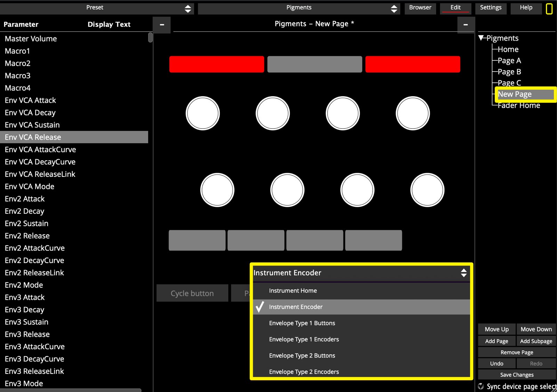Screen dimensions: 557x392
Task: Click the yellow device status icon
Action: [x=549, y=9]
